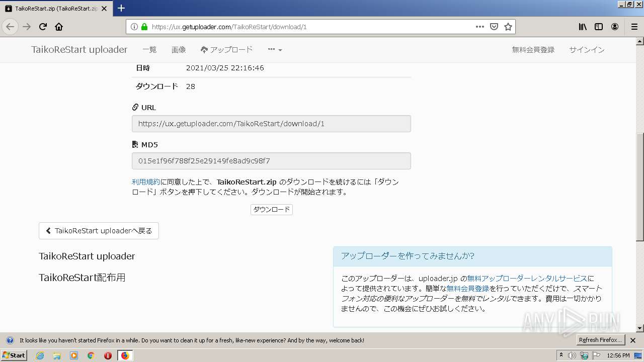Show hidden system tray icons

pyautogui.click(x=561, y=355)
